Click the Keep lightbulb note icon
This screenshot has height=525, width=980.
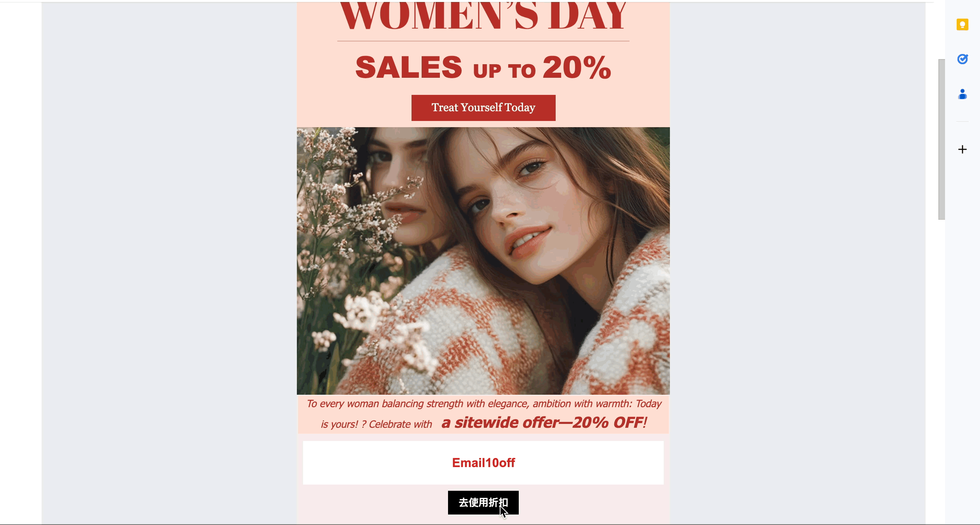(x=963, y=24)
